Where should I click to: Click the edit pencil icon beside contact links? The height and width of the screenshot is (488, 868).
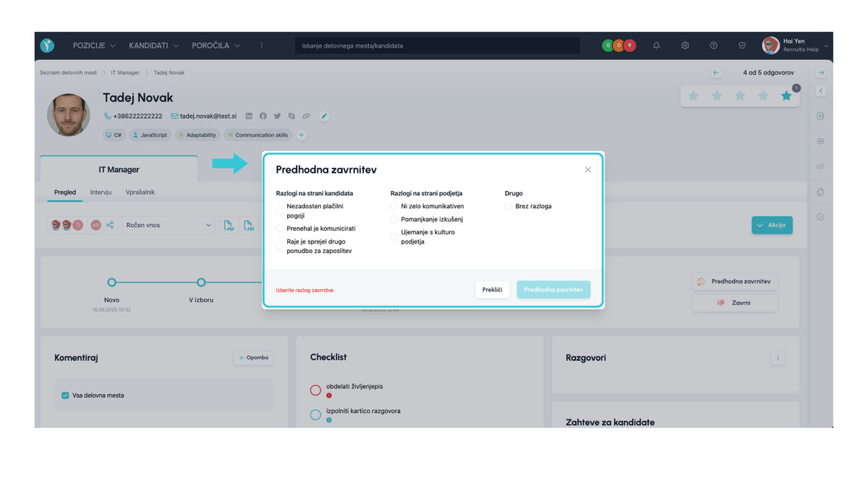324,116
